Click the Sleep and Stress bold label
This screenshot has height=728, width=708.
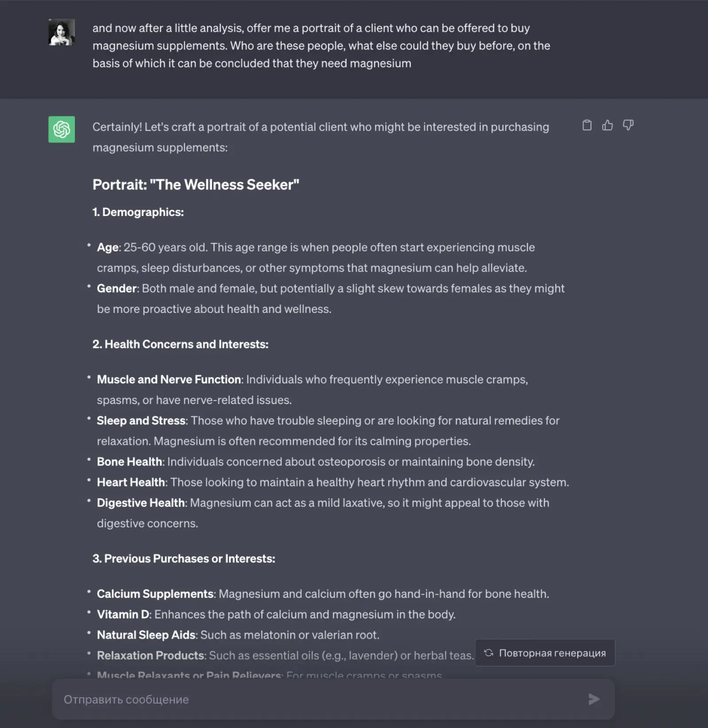[141, 420]
